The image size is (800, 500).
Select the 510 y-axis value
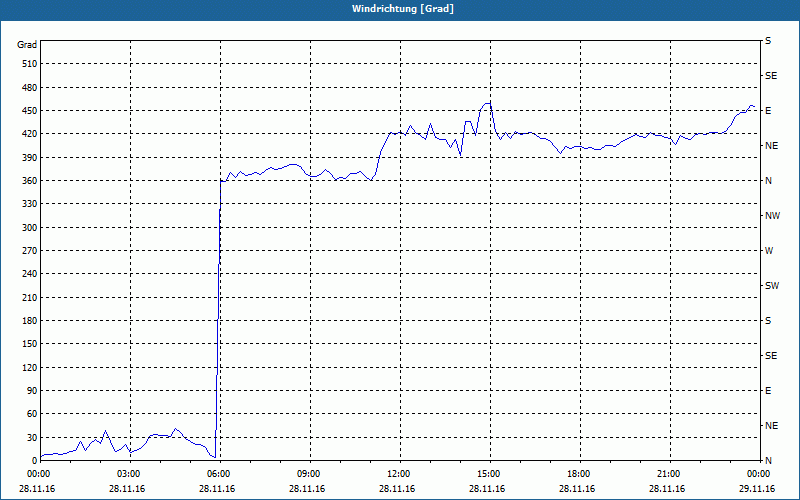tap(30, 64)
